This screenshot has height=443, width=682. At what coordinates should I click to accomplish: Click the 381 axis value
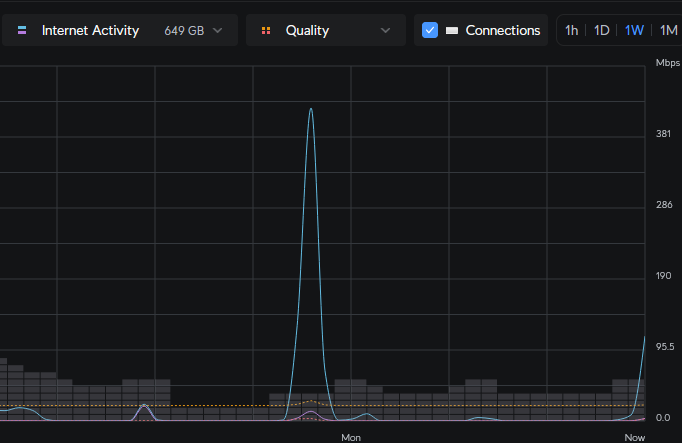pos(663,134)
